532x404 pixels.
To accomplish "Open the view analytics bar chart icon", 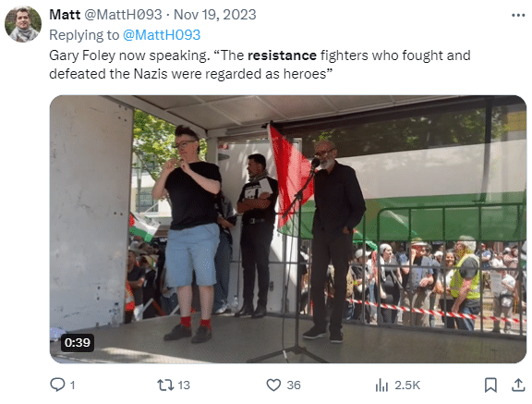I will point(381,385).
